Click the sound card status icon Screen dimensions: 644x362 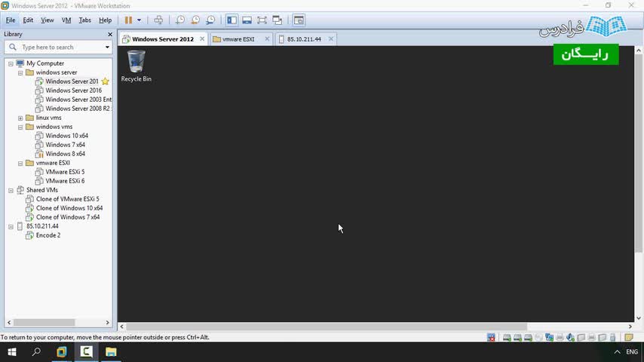tap(571, 337)
